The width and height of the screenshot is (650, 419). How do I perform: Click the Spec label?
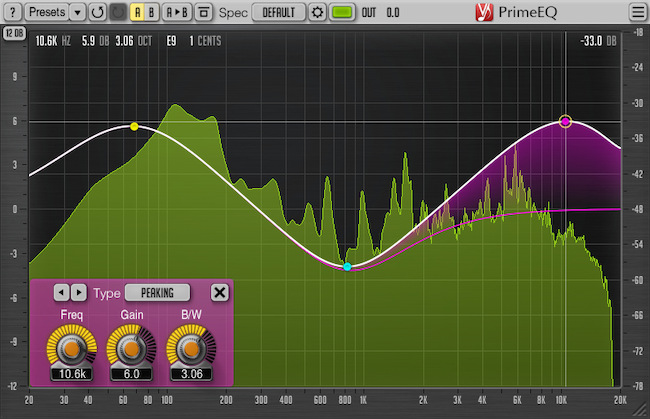[233, 13]
